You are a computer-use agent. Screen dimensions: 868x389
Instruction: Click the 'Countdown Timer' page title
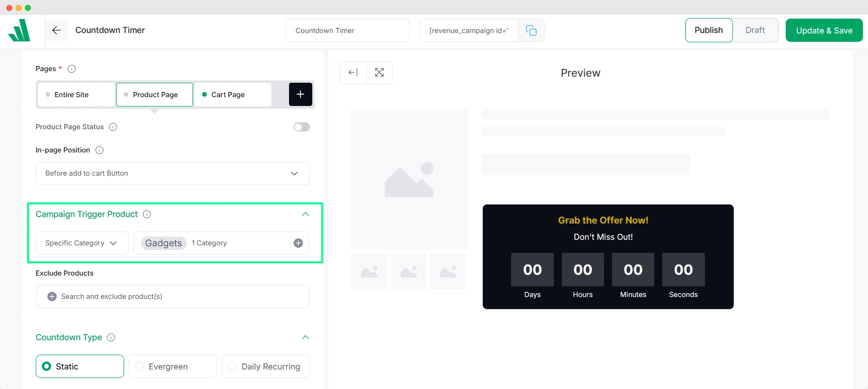coord(110,30)
